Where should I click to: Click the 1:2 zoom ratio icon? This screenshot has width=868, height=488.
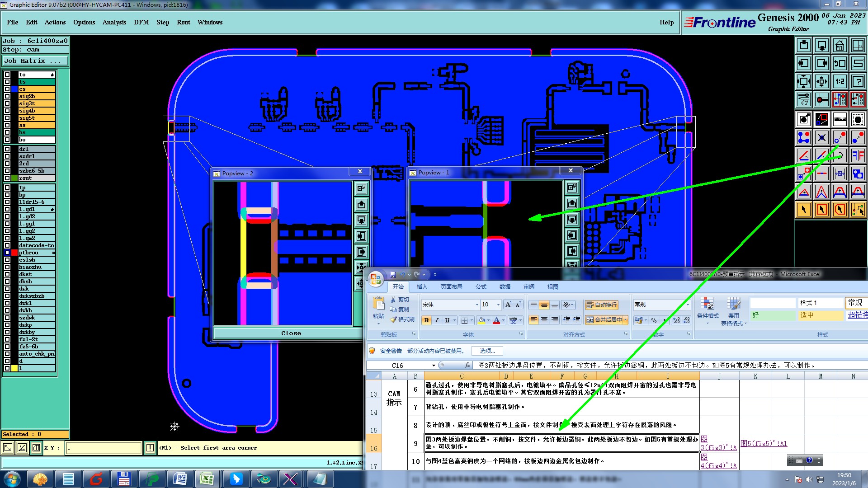pyautogui.click(x=840, y=81)
